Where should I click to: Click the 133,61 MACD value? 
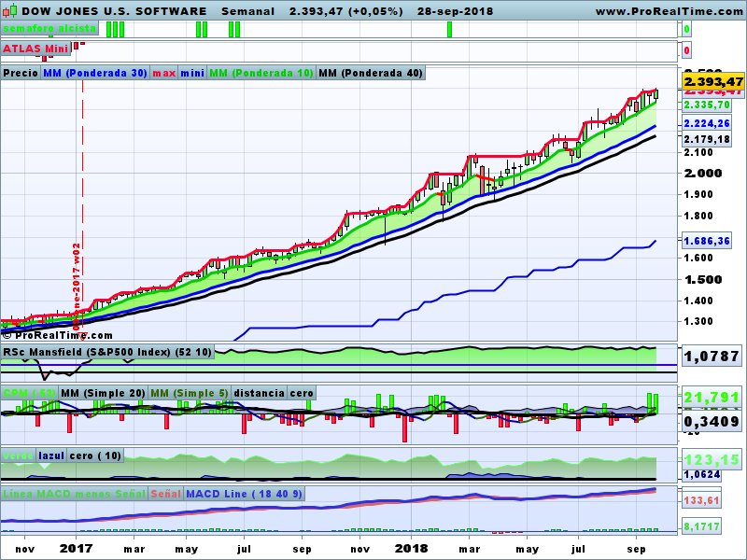701,500
